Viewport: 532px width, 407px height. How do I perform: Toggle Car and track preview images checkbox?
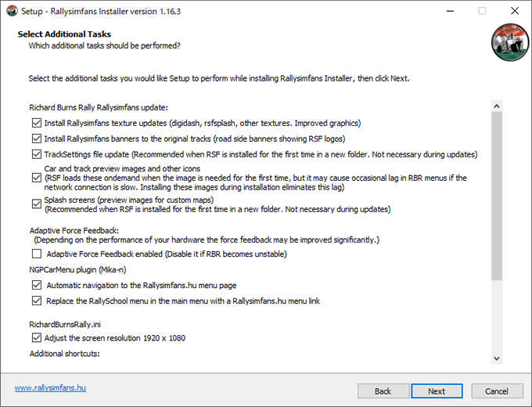pyautogui.click(x=37, y=178)
